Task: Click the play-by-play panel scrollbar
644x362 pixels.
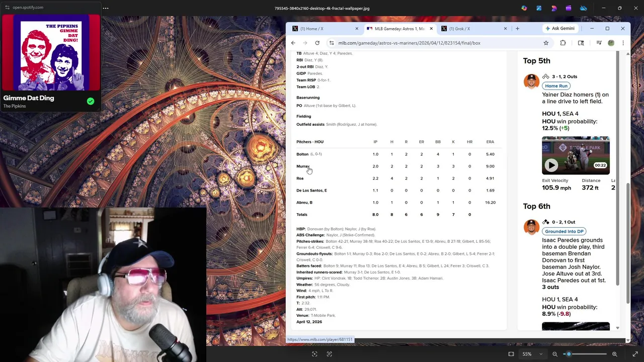Action: coord(618,168)
